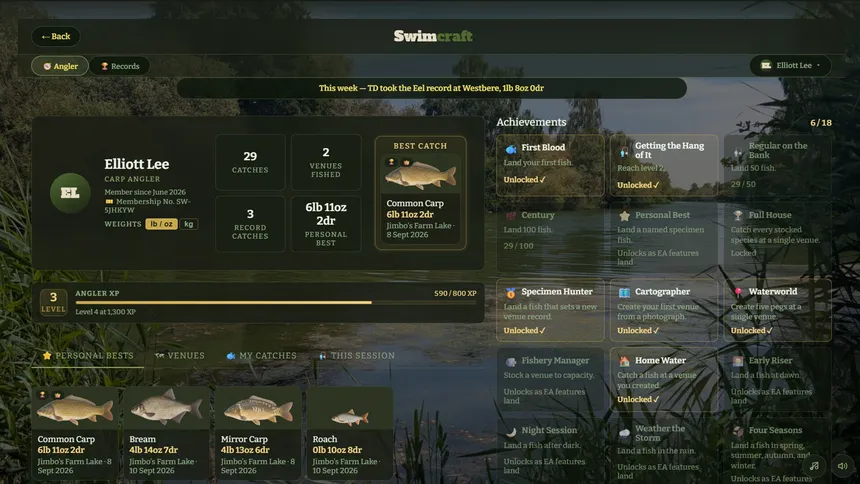The height and width of the screenshot is (484, 860).
Task: Switch to the Angler tab
Action: coord(60,66)
